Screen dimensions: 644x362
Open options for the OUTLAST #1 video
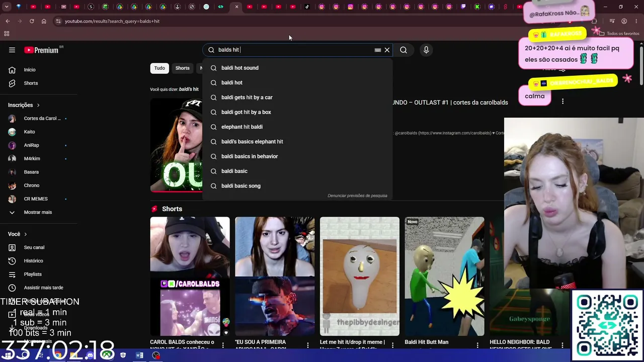pyautogui.click(x=562, y=102)
